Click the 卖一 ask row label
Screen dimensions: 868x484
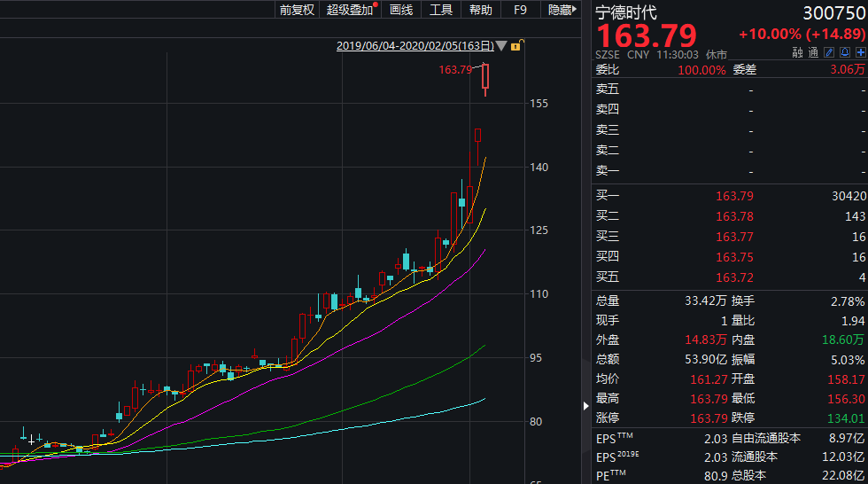[x=608, y=170]
